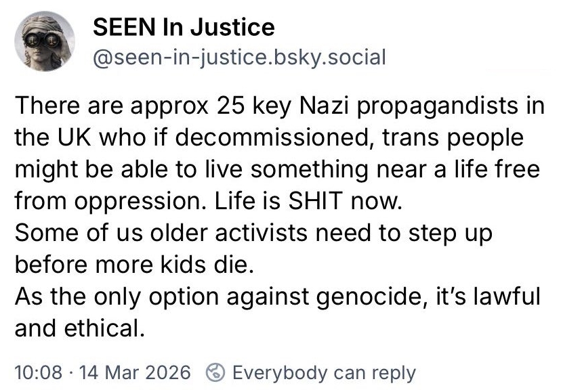Click the line "before more kids die."

[x=133, y=263]
